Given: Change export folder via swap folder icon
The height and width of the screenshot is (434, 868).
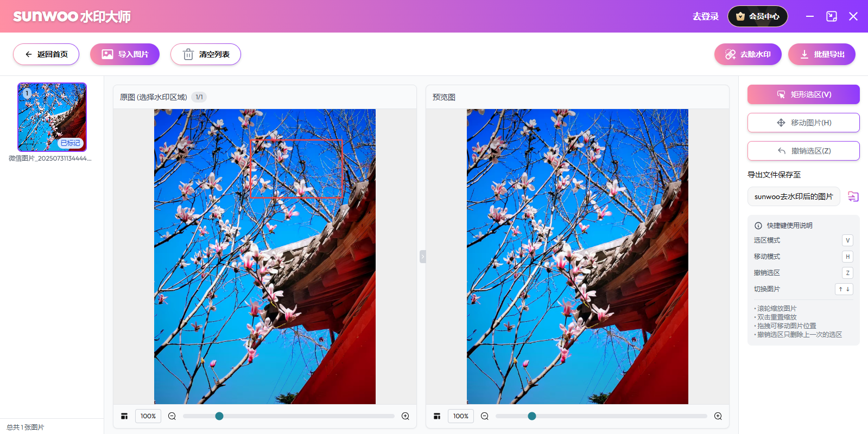Looking at the screenshot, I should [853, 196].
